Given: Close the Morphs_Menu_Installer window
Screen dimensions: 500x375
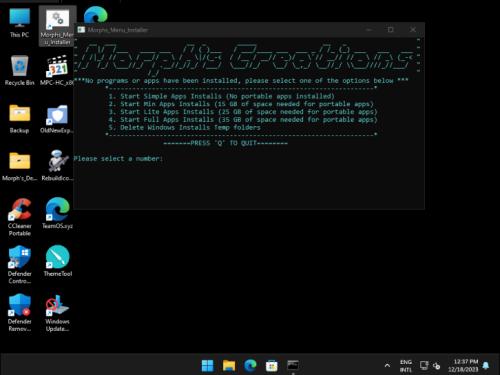Looking at the screenshot, I should (413, 30).
